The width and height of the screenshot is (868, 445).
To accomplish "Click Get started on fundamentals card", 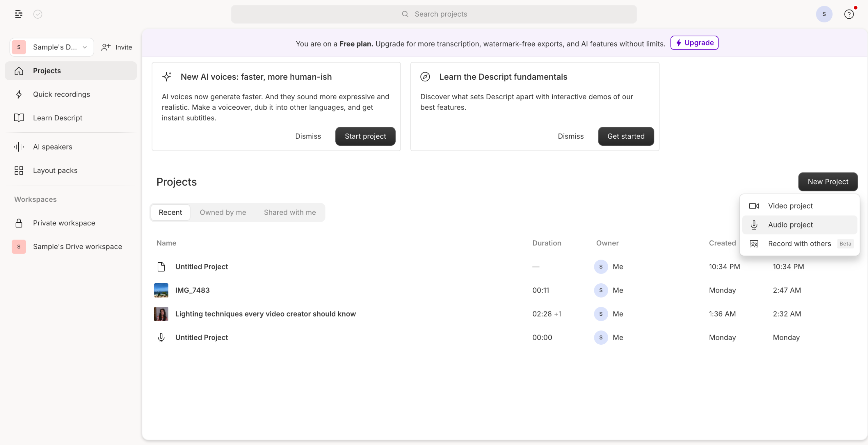I will (626, 136).
